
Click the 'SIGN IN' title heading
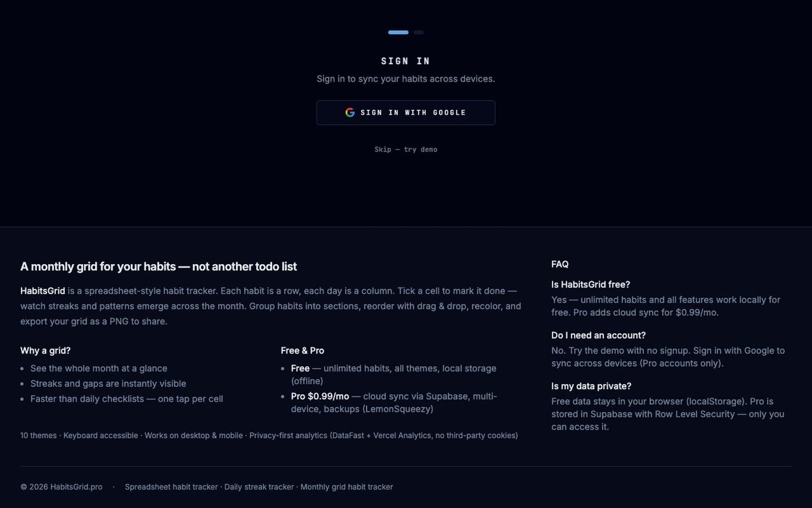click(406, 61)
